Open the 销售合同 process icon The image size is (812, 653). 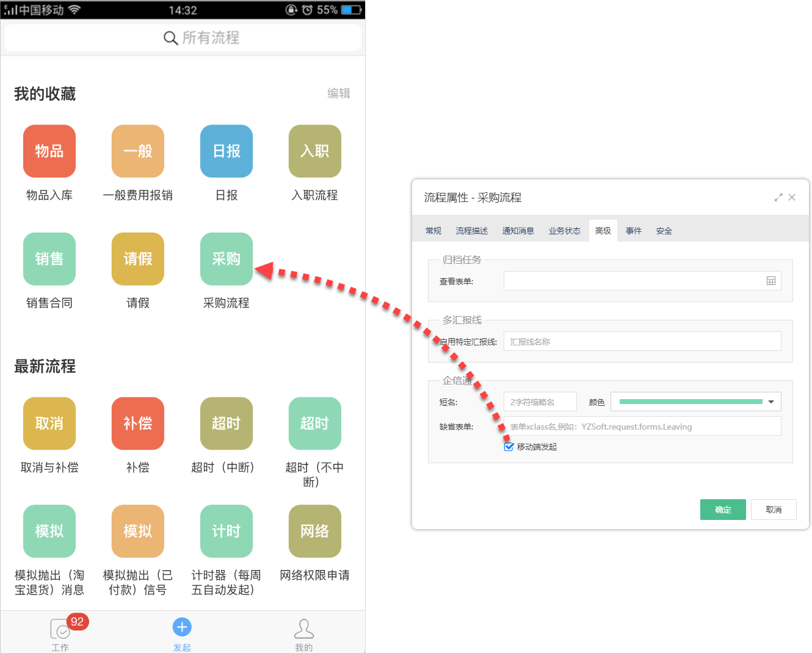tap(49, 259)
